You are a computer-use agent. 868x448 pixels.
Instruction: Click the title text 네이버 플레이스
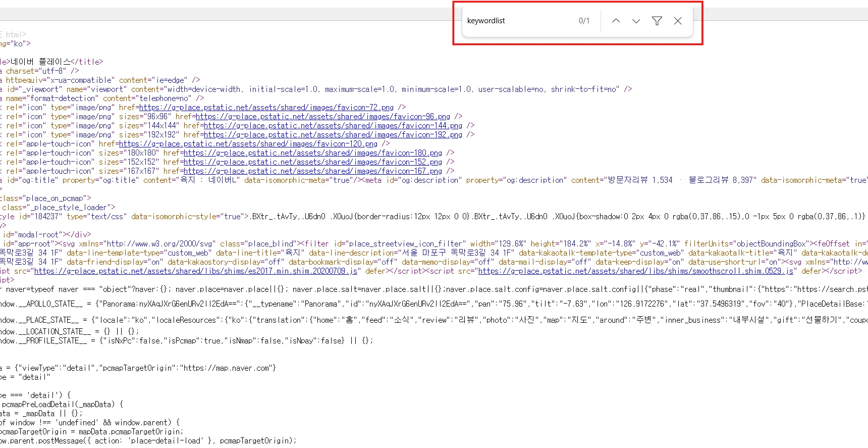tap(41, 62)
